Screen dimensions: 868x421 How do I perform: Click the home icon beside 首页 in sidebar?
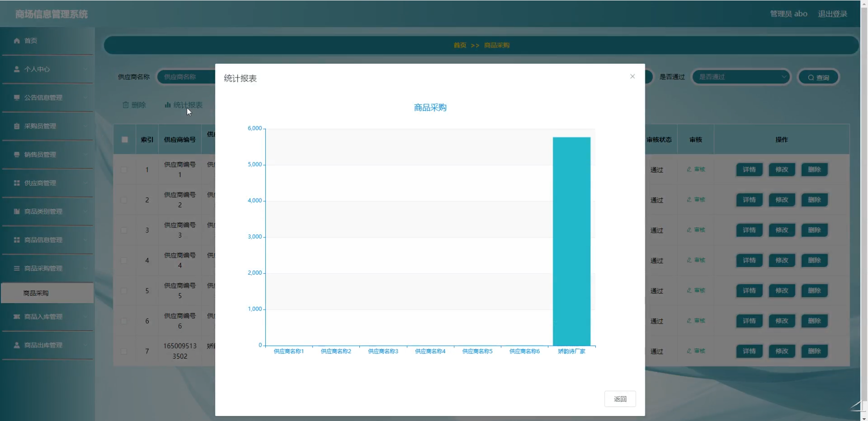17,41
